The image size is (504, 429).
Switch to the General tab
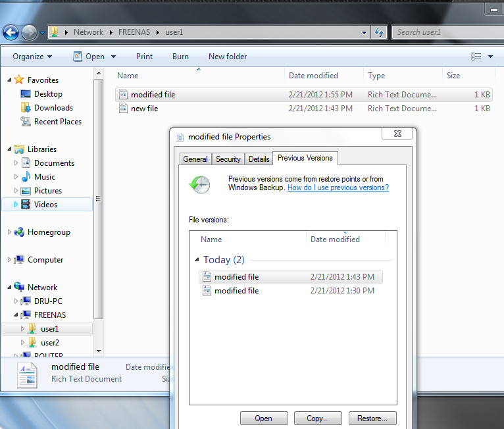[x=195, y=159]
